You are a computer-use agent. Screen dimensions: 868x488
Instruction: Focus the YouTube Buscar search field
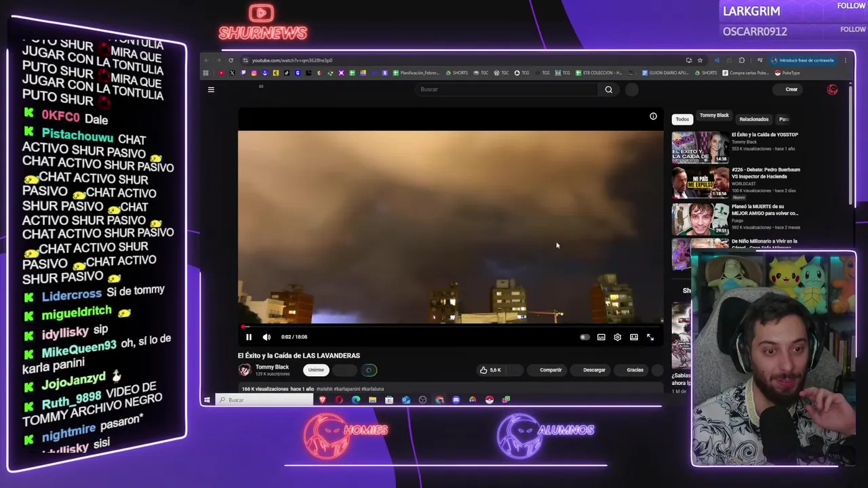[507, 89]
